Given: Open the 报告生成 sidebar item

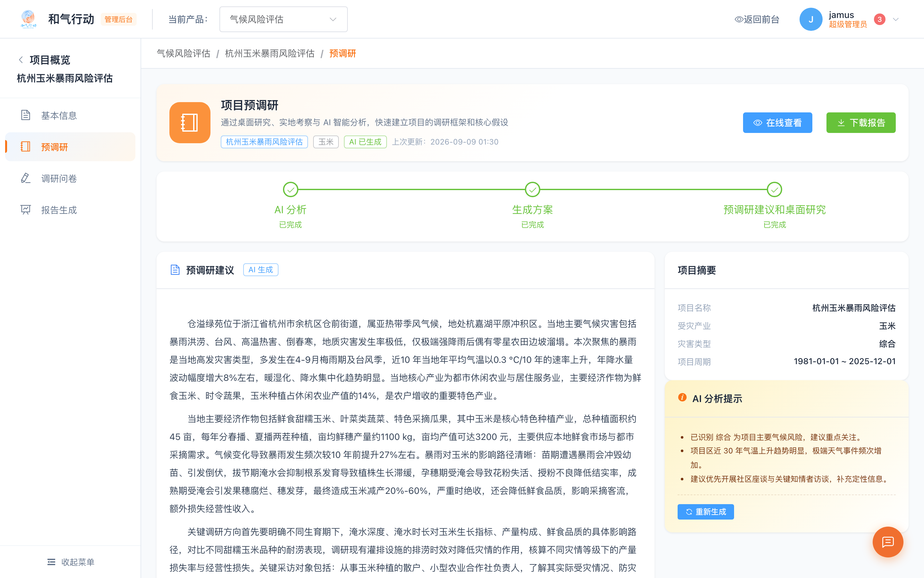Looking at the screenshot, I should (x=70, y=210).
